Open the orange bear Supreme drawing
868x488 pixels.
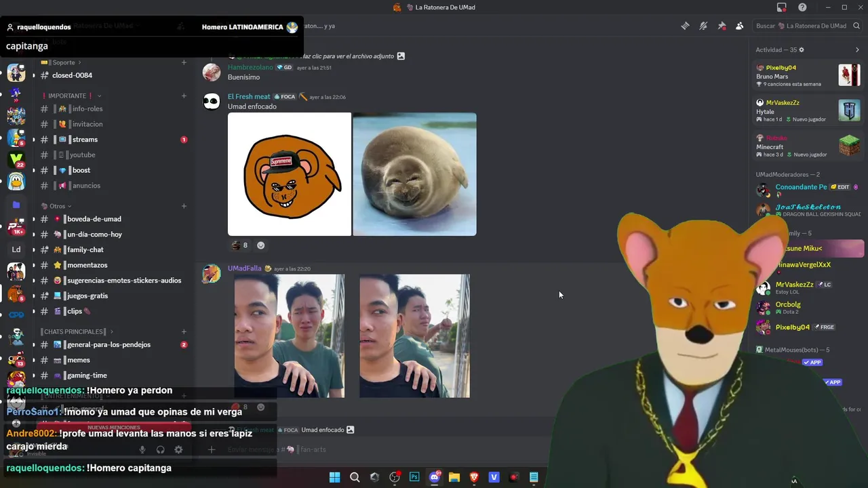click(290, 174)
